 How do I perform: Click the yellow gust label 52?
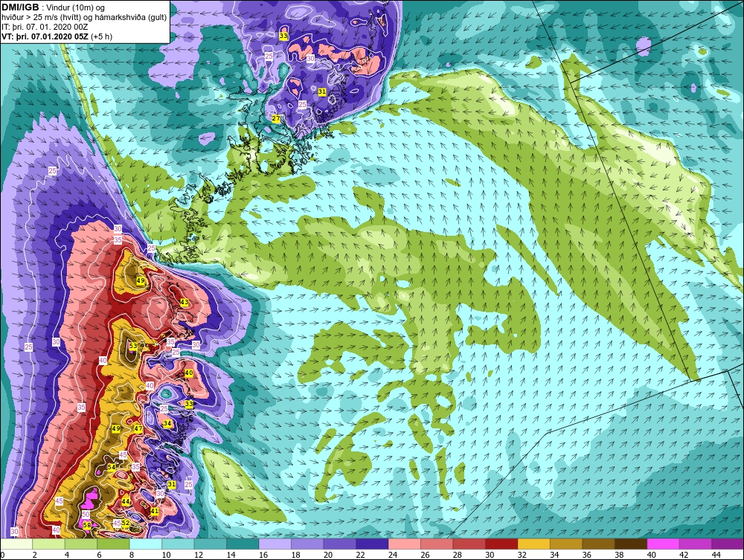pyautogui.click(x=125, y=523)
